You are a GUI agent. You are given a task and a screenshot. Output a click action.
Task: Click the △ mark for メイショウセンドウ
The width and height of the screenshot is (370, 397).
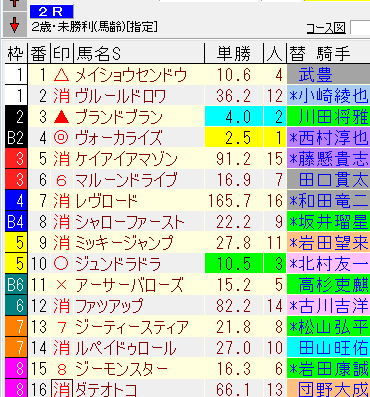pos(62,75)
